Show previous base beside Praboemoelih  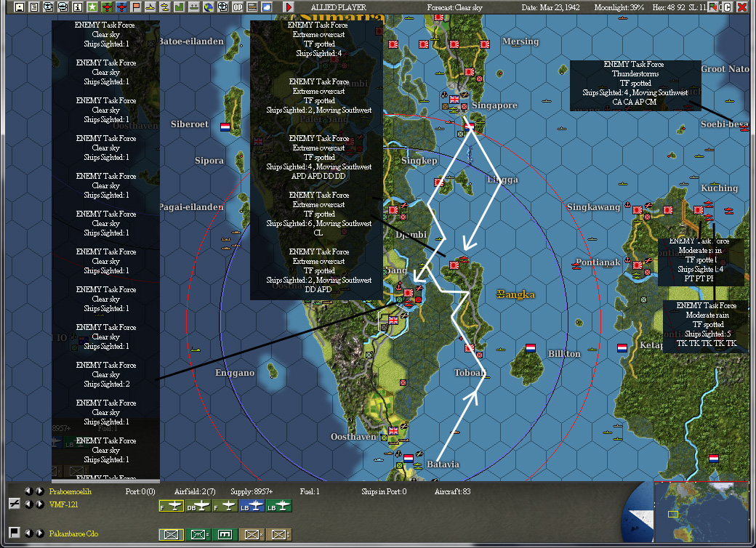[x=29, y=491]
